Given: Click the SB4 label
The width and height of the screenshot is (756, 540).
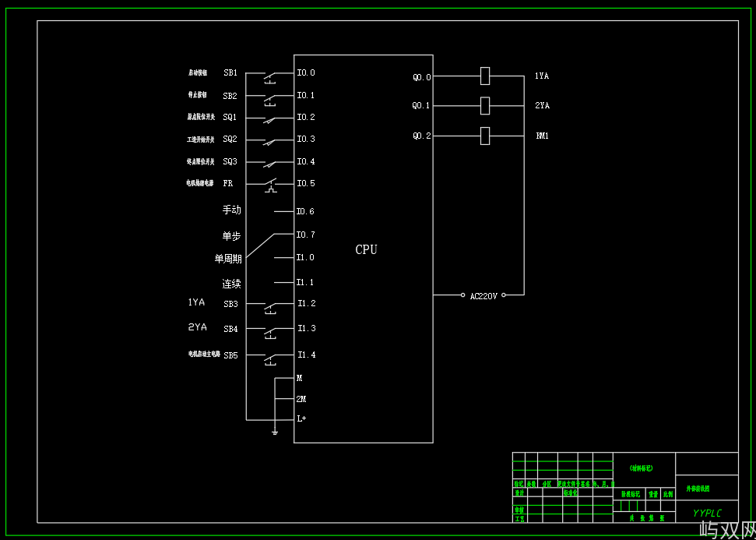Looking at the screenshot, I should (x=230, y=329).
